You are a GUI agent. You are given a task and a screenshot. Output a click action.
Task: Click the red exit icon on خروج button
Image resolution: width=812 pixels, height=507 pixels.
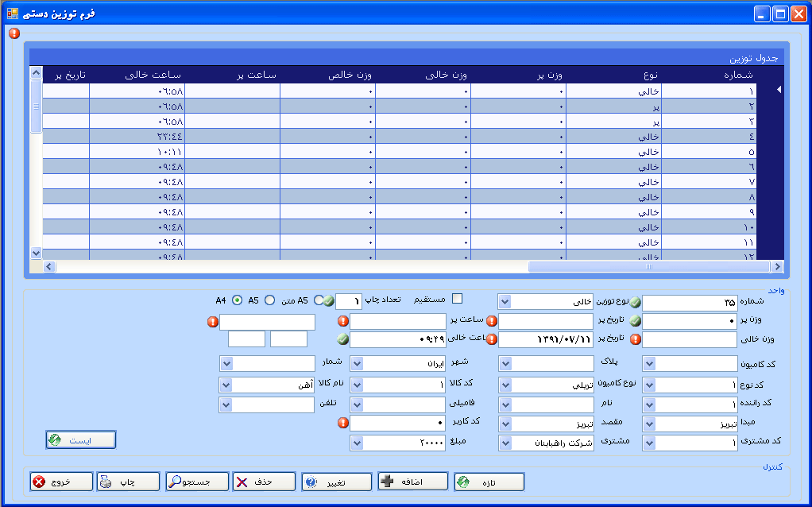[x=39, y=482]
